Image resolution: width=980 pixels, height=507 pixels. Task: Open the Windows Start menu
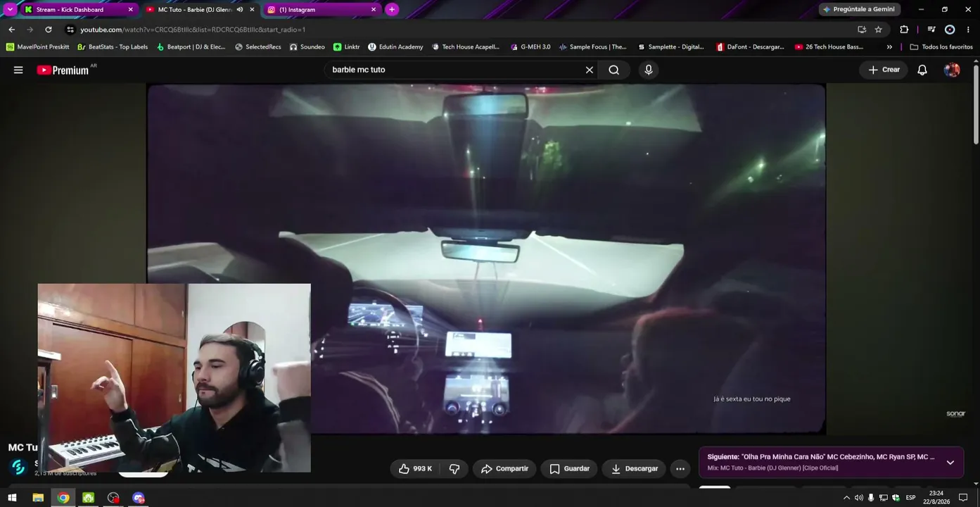point(12,498)
